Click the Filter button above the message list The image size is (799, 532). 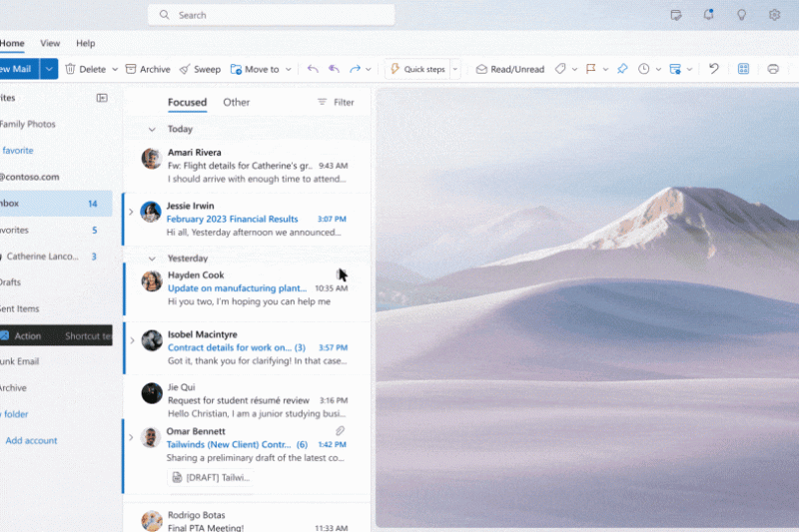coord(336,102)
